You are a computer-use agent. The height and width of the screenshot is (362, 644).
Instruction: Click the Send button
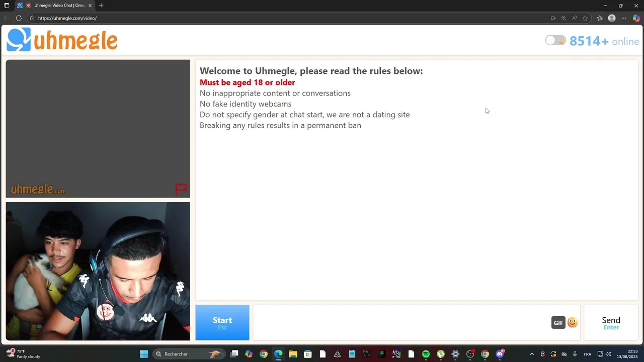click(611, 323)
